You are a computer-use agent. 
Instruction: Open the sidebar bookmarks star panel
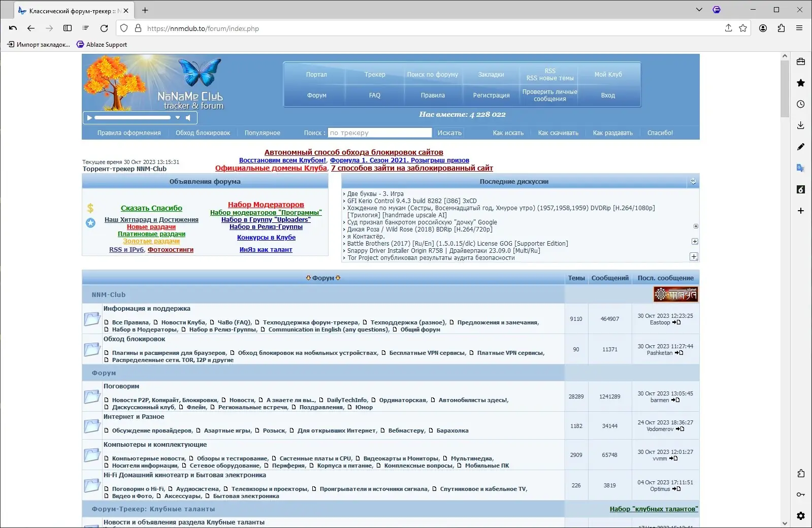point(801,83)
